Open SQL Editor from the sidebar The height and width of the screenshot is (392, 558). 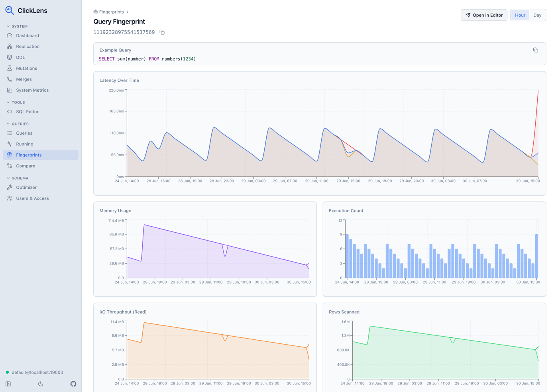pos(41,112)
